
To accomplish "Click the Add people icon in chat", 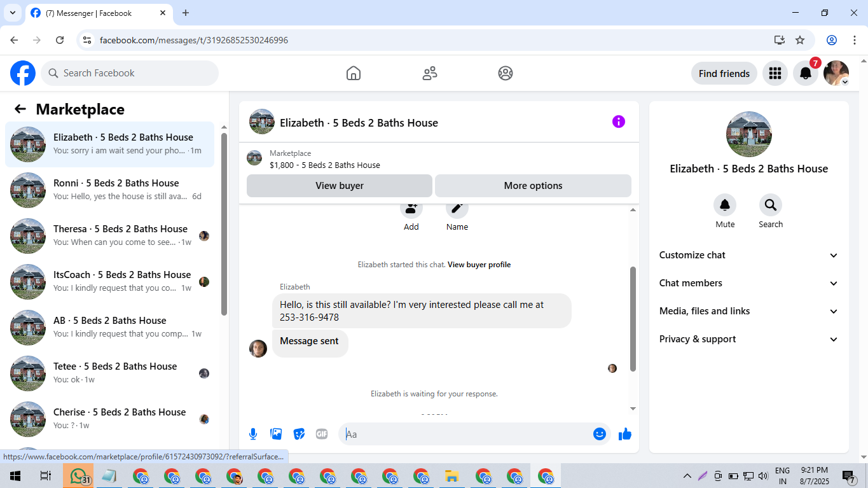I will coord(411,208).
